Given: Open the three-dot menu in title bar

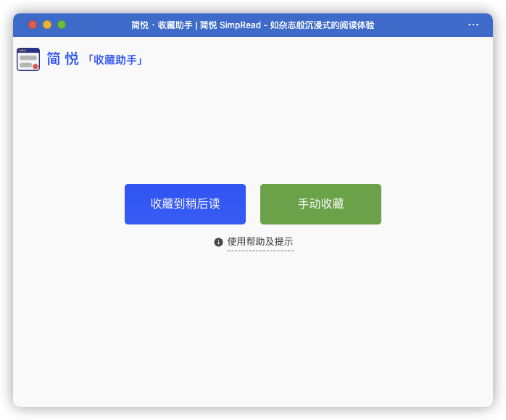Looking at the screenshot, I should tap(473, 25).
